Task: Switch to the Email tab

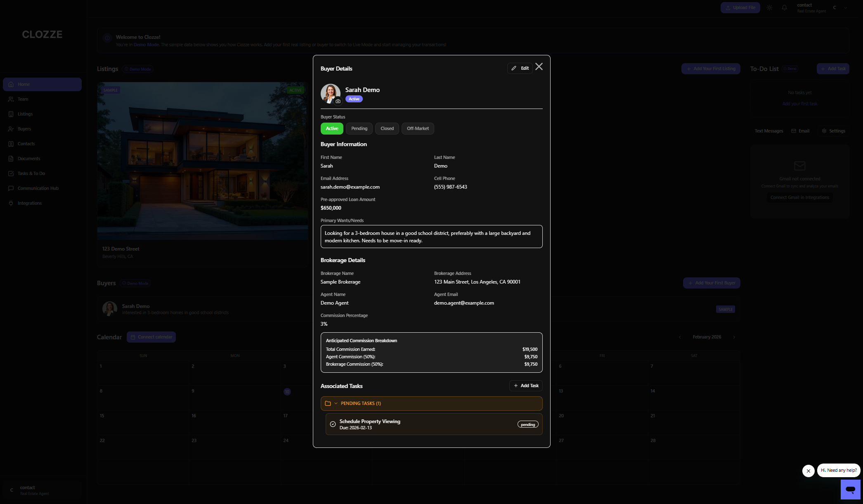Action: point(800,130)
